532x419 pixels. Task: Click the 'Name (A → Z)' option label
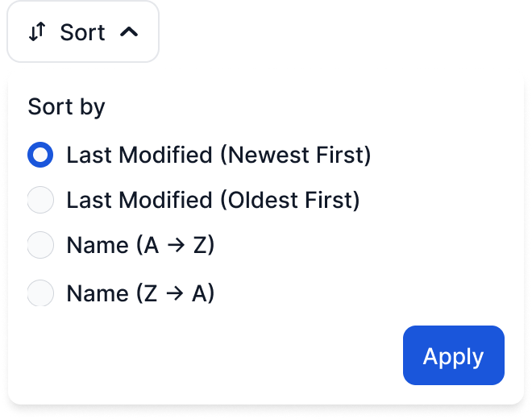pyautogui.click(x=140, y=245)
